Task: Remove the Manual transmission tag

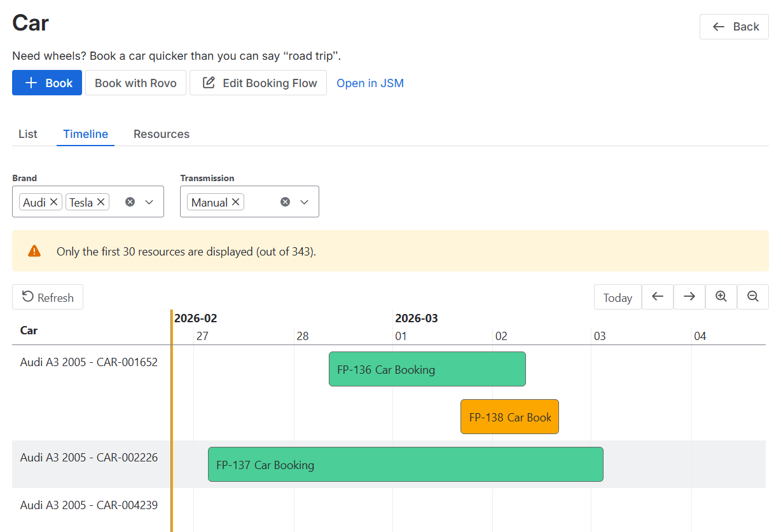Action: point(235,202)
